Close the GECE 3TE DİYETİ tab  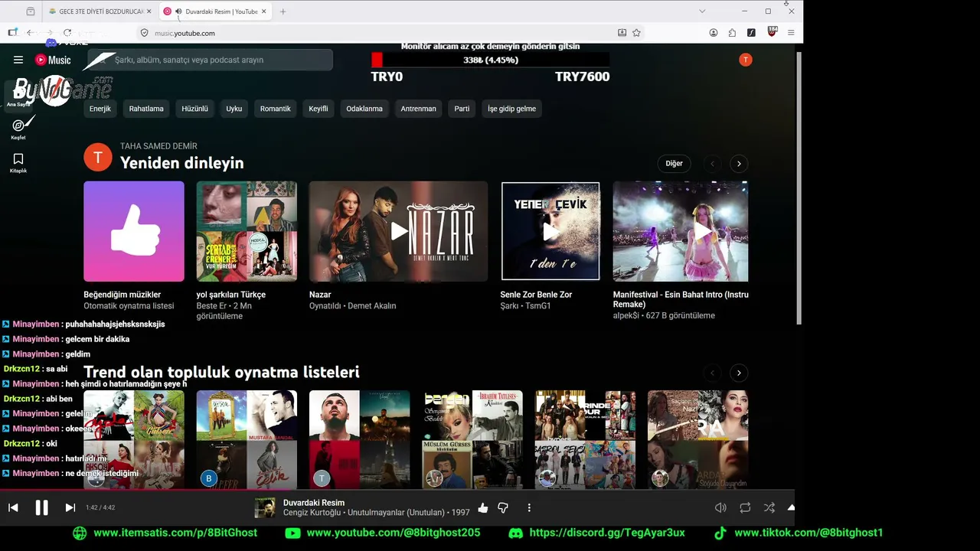(x=149, y=11)
